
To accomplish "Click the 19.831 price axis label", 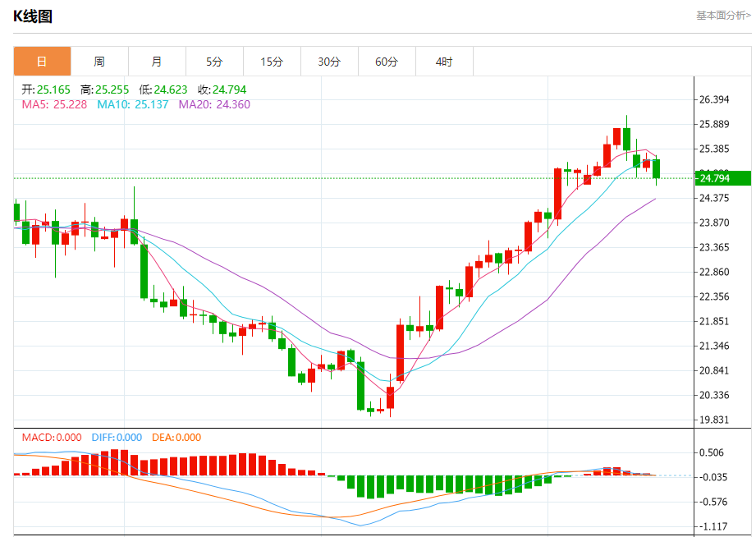I will pyautogui.click(x=714, y=420).
